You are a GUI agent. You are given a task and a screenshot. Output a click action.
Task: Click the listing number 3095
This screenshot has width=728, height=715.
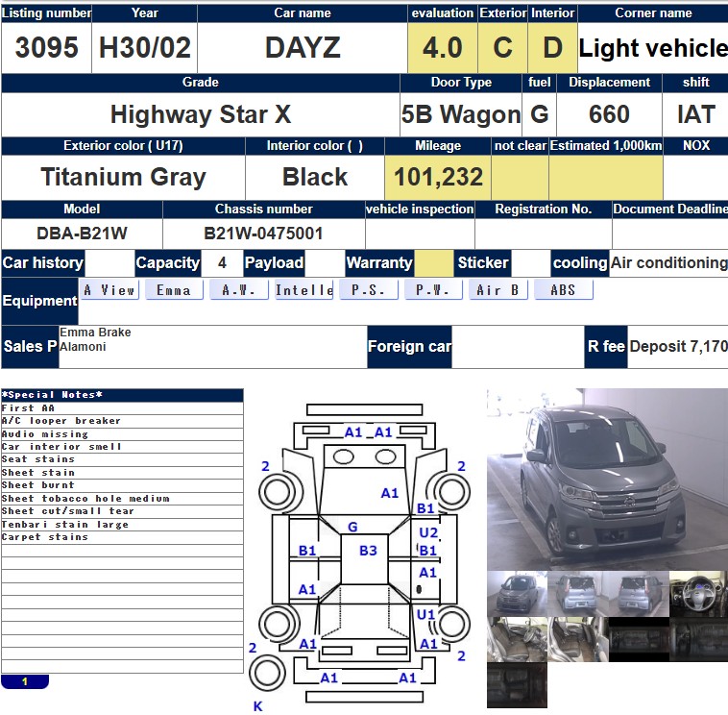46,47
